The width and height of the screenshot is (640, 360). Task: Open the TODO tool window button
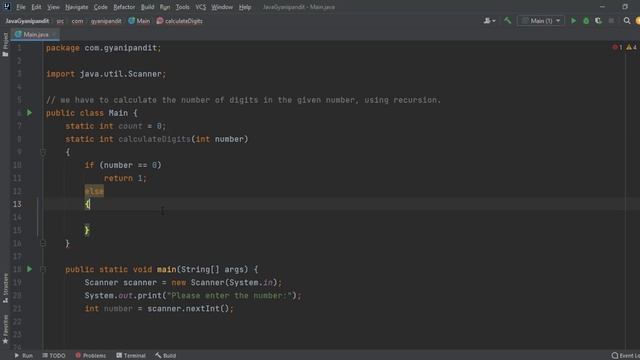point(54,356)
